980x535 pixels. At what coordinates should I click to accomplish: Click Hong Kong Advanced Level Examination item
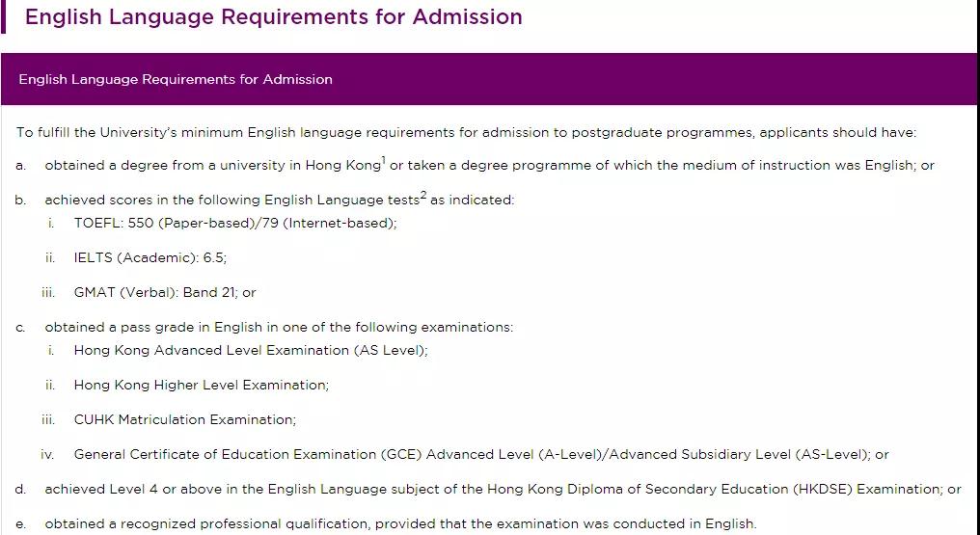tap(251, 350)
